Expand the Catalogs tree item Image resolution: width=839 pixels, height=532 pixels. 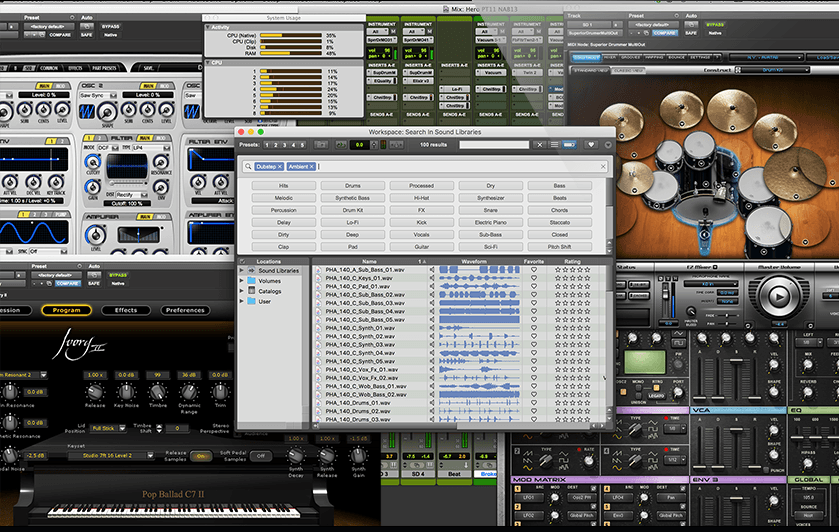(x=241, y=291)
